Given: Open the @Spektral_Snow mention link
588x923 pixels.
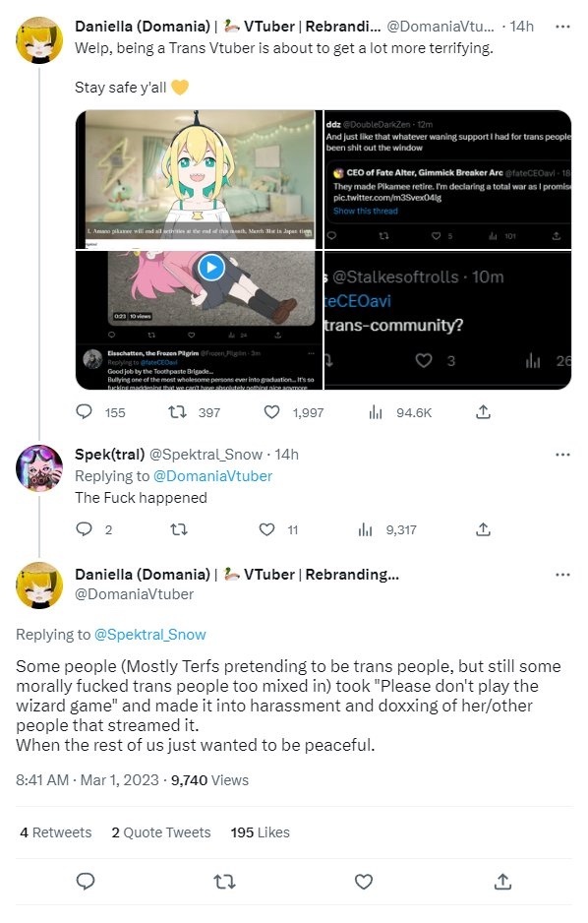Looking at the screenshot, I should [x=149, y=634].
